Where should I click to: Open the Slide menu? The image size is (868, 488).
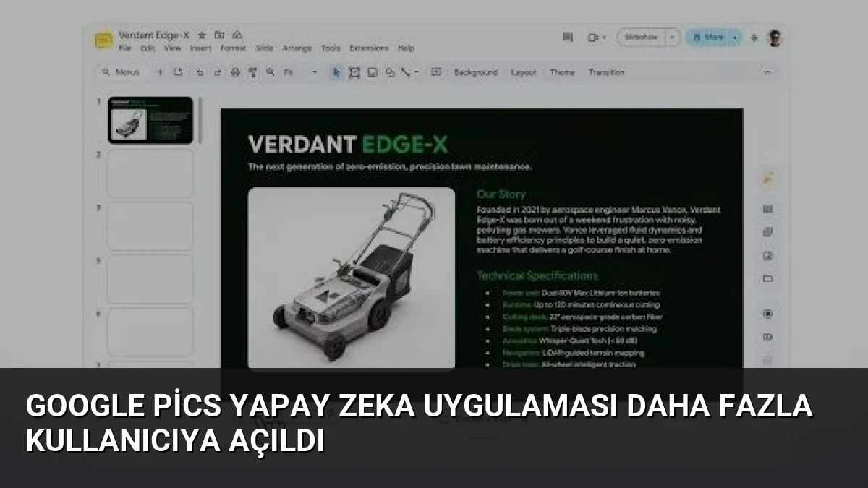[264, 48]
